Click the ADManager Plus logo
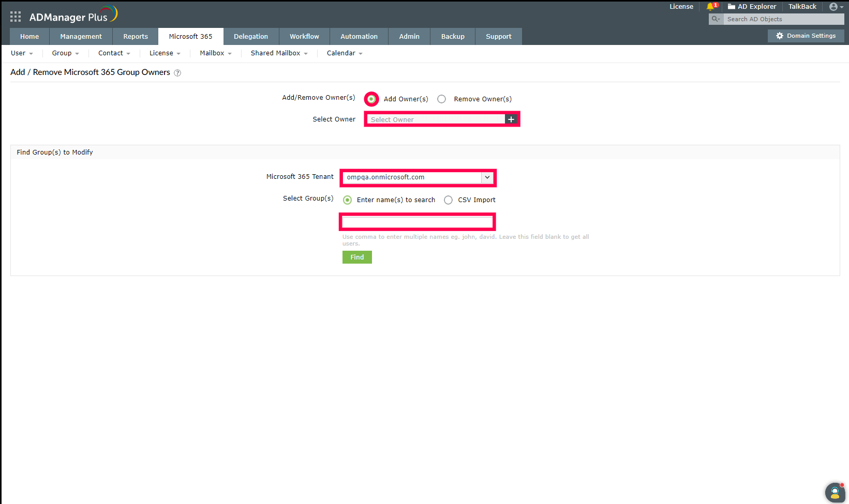 73,15
